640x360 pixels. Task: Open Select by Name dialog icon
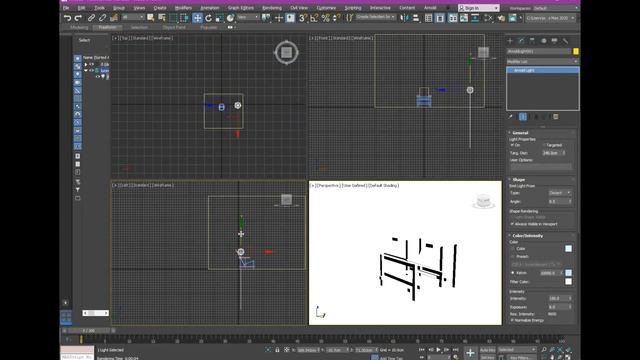click(162, 18)
